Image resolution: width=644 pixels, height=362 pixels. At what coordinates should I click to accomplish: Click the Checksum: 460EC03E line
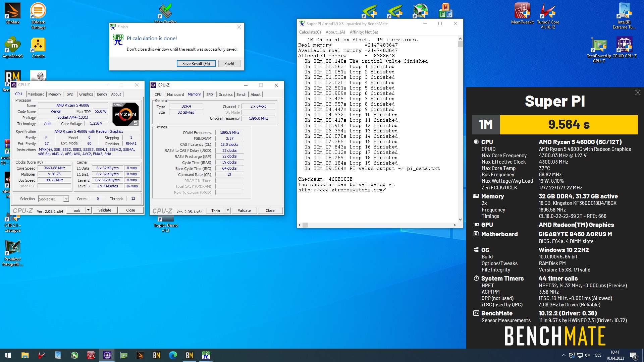tap(325, 179)
